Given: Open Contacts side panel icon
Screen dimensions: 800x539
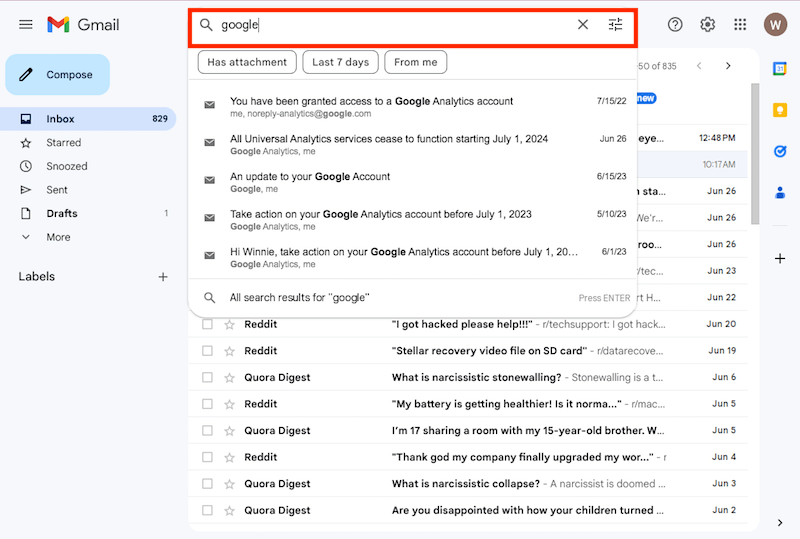Looking at the screenshot, I should click(x=780, y=192).
